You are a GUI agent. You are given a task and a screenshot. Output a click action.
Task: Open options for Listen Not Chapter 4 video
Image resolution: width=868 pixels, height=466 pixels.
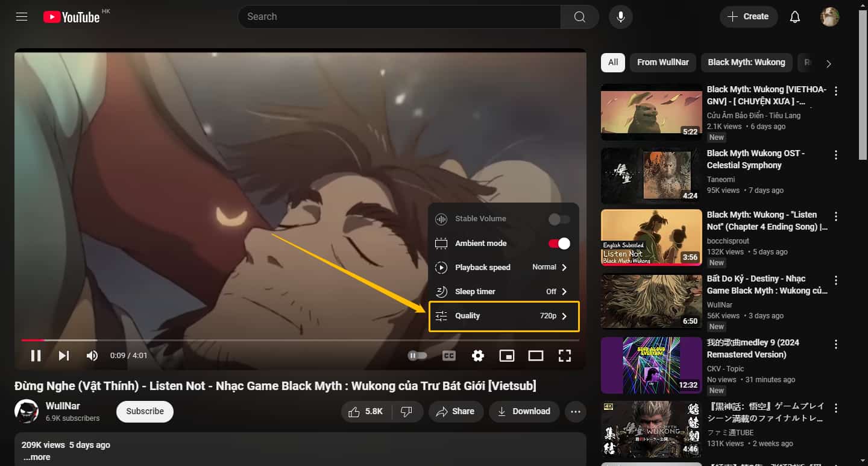point(836,216)
